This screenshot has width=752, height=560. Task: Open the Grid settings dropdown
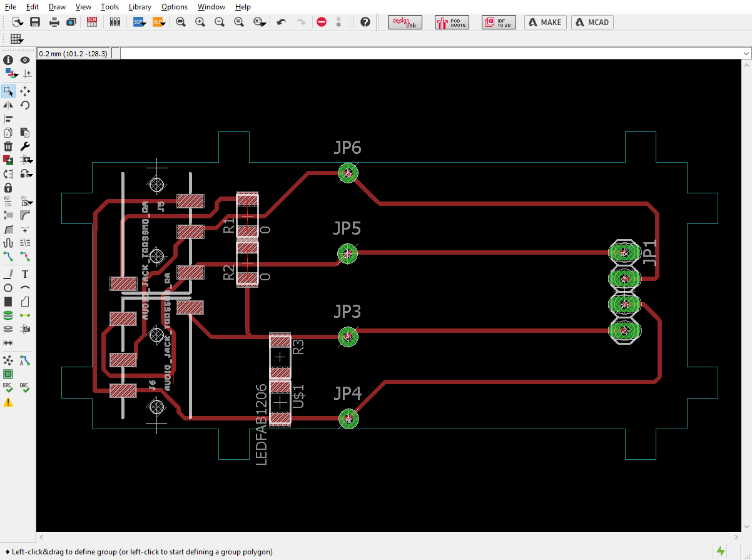coord(17,39)
